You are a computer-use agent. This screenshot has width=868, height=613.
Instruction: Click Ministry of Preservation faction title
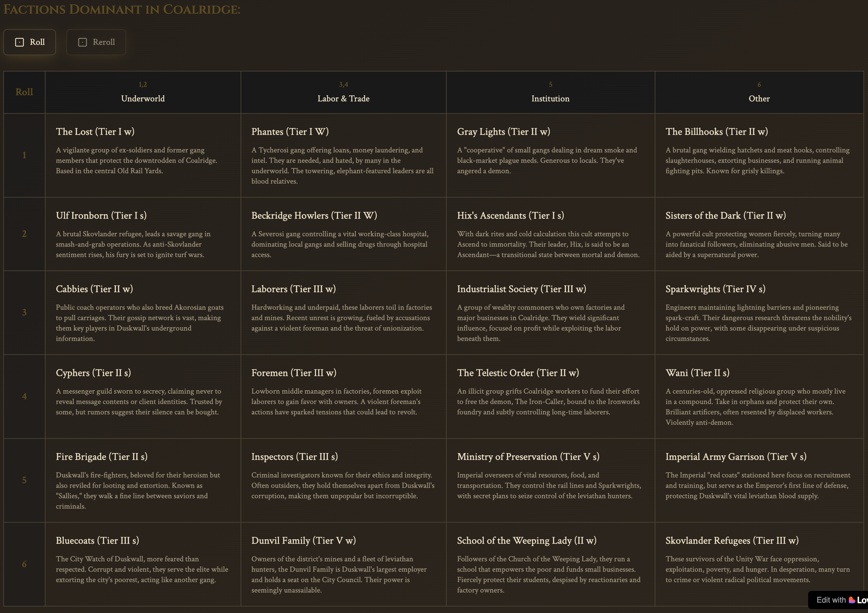click(x=528, y=457)
